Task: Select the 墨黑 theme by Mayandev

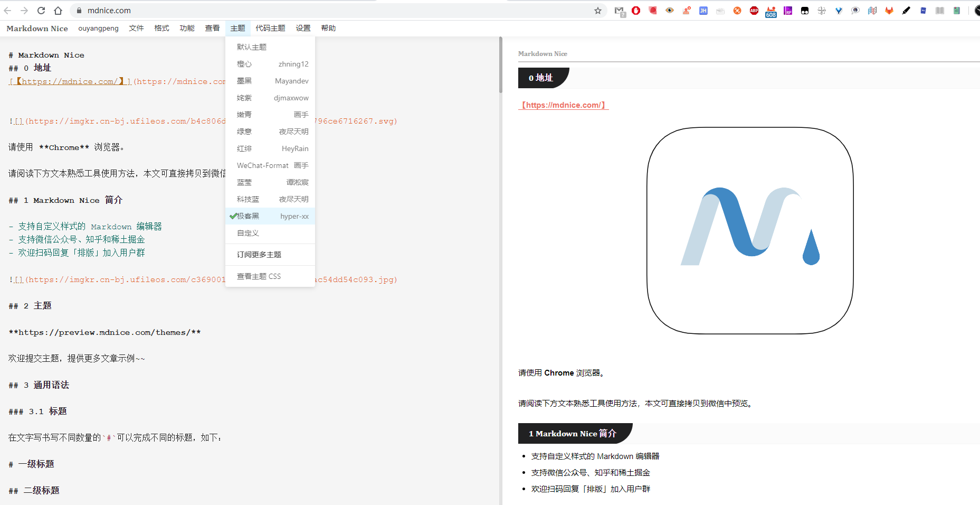Action: point(270,81)
